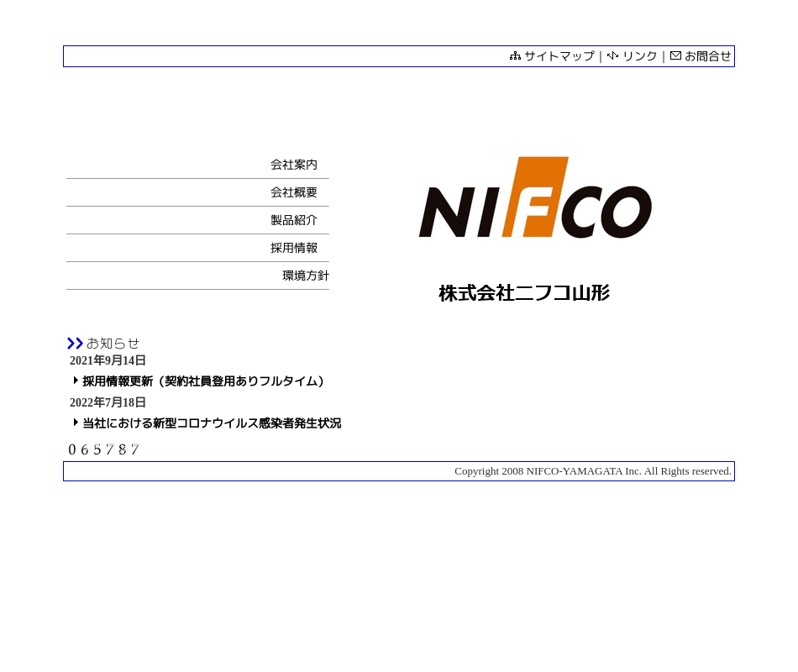
Task: Click the sitemap tree icon
Action: pyautogui.click(x=515, y=56)
